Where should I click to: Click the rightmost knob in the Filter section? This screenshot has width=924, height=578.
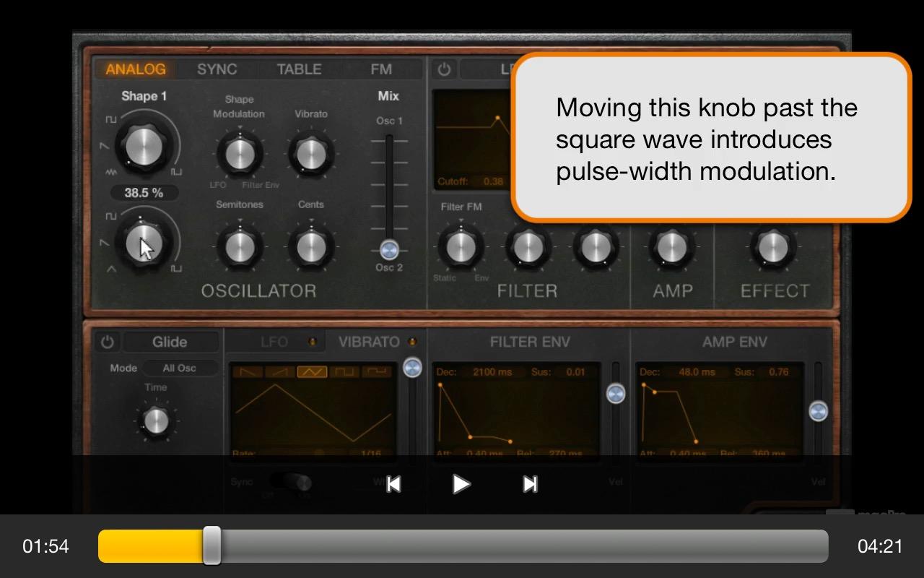pos(596,247)
